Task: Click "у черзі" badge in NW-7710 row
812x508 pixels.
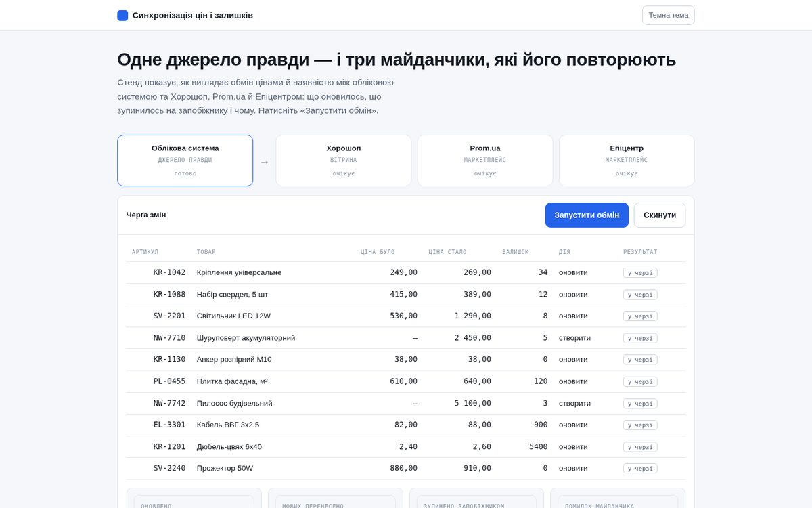Action: [640, 337]
